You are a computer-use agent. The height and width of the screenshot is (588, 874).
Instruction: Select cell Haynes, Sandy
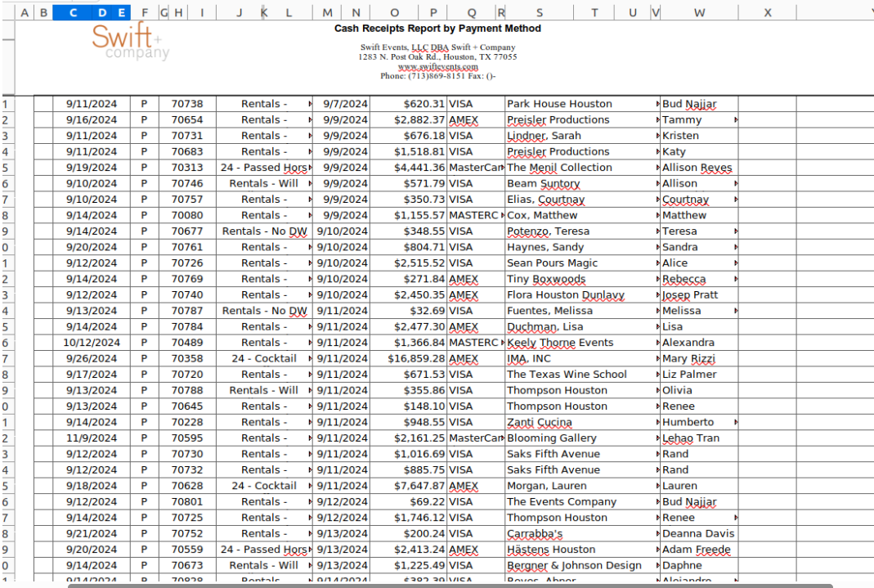point(582,247)
